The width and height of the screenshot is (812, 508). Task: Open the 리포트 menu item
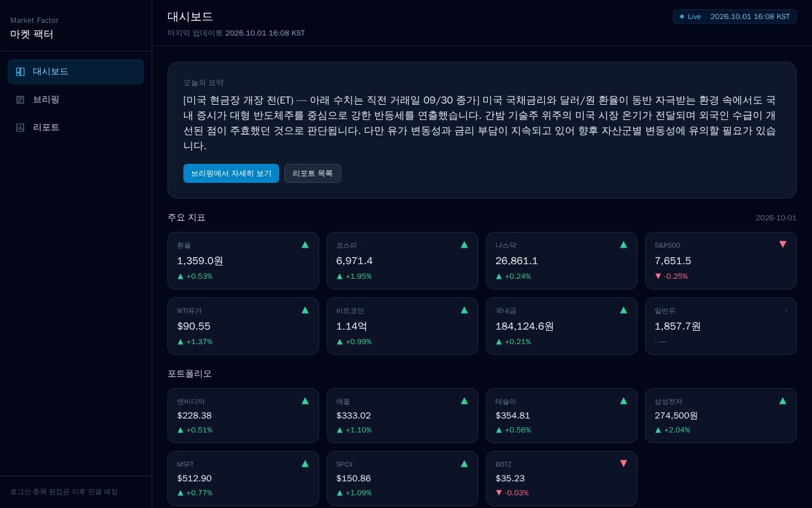tap(76, 128)
